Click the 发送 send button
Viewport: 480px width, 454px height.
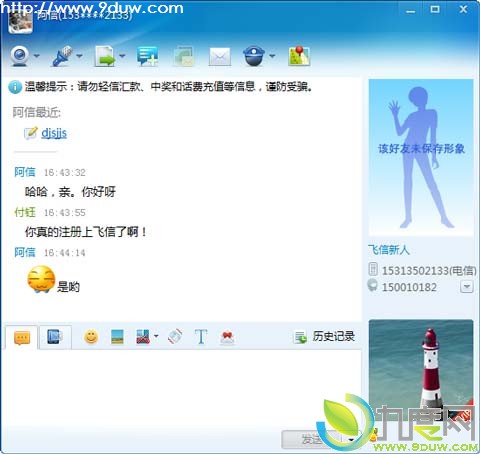click(311, 440)
